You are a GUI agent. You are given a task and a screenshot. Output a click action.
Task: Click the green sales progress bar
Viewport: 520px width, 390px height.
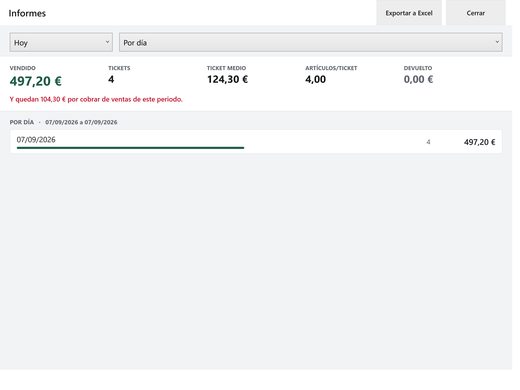(x=130, y=148)
